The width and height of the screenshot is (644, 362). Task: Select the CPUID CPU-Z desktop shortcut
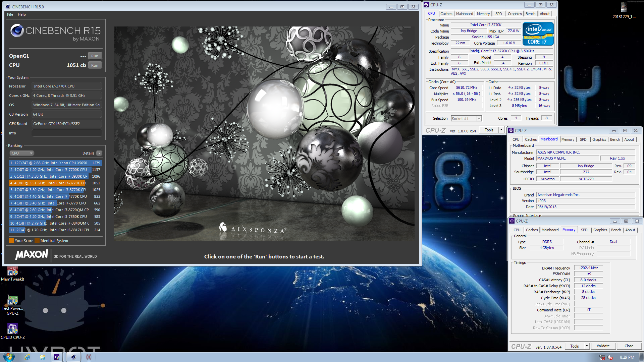point(12,331)
